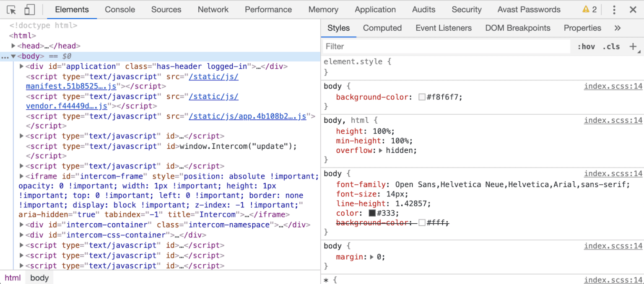Click the #f8f6f7 background color swatch
This screenshot has width=644, height=284.
422,97
